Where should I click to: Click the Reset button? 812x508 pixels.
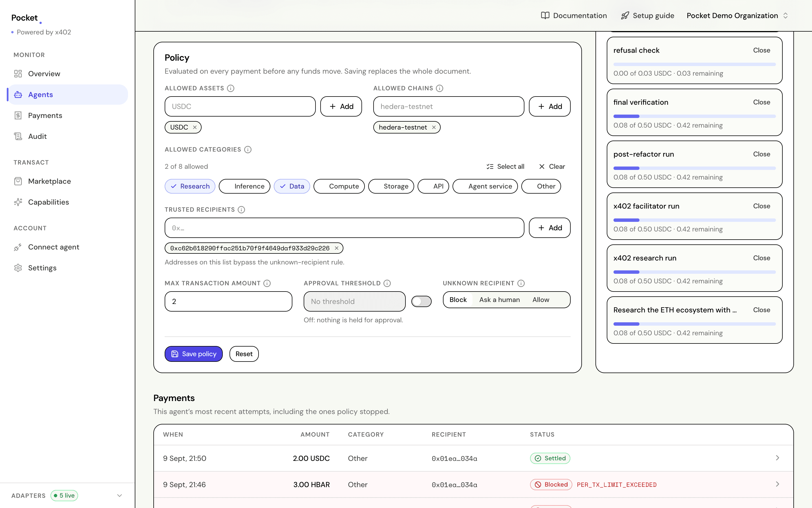click(244, 354)
